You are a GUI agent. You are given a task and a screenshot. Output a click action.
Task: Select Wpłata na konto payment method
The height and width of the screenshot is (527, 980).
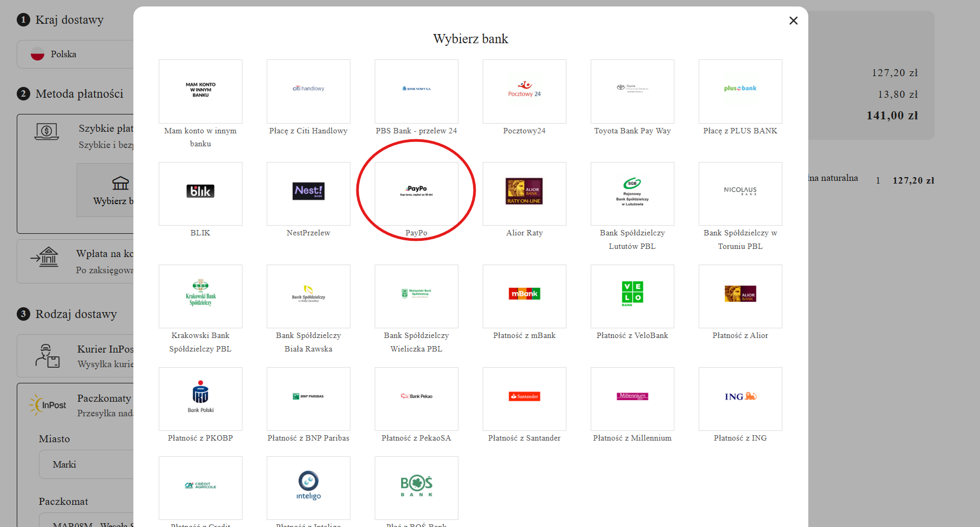pyautogui.click(x=76, y=261)
